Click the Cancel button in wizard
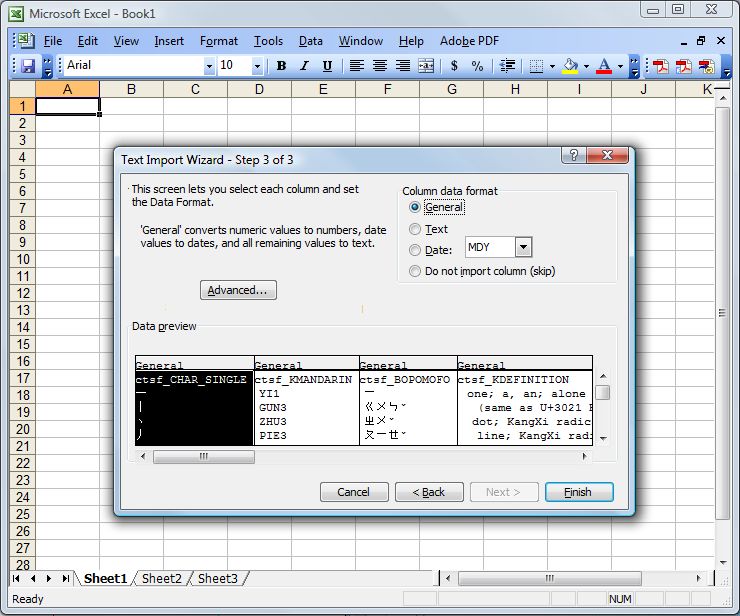Image resolution: width=740 pixels, height=616 pixels. tap(354, 492)
